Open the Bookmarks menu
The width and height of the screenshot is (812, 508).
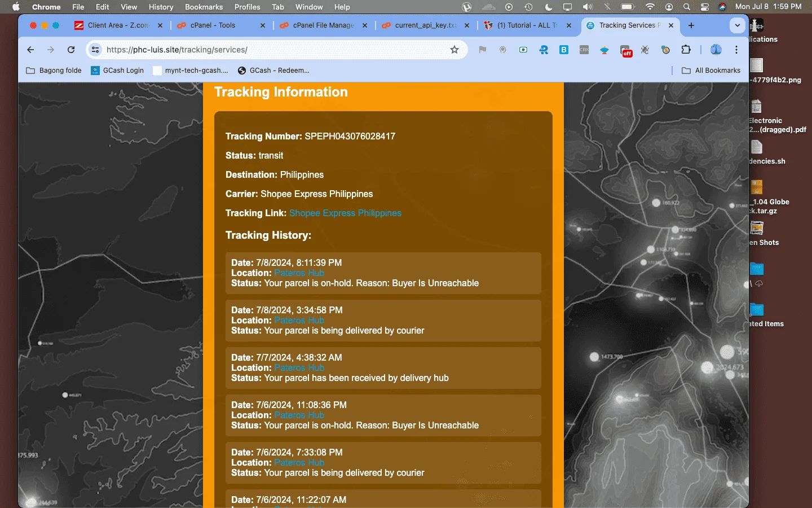tap(204, 7)
